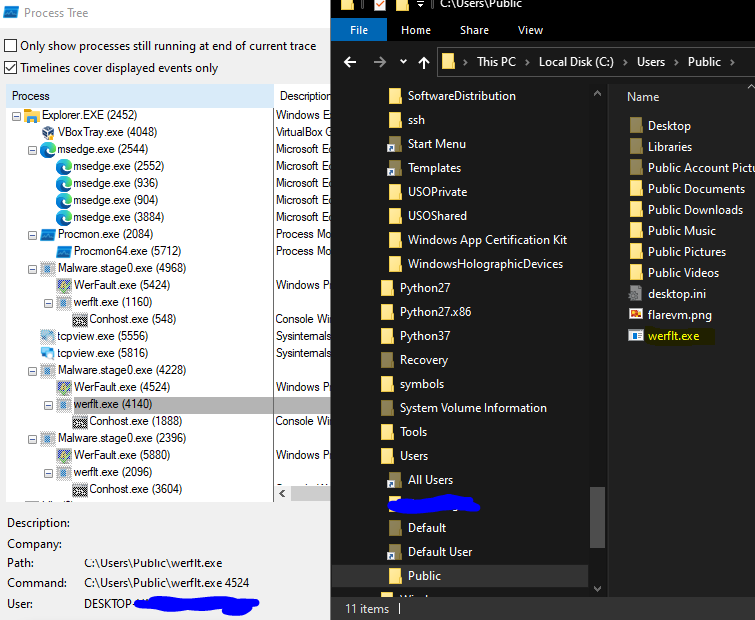This screenshot has height=620, width=755.
Task: Collapse Malware.stage0.exe (2396) node
Action: pyautogui.click(x=32, y=439)
